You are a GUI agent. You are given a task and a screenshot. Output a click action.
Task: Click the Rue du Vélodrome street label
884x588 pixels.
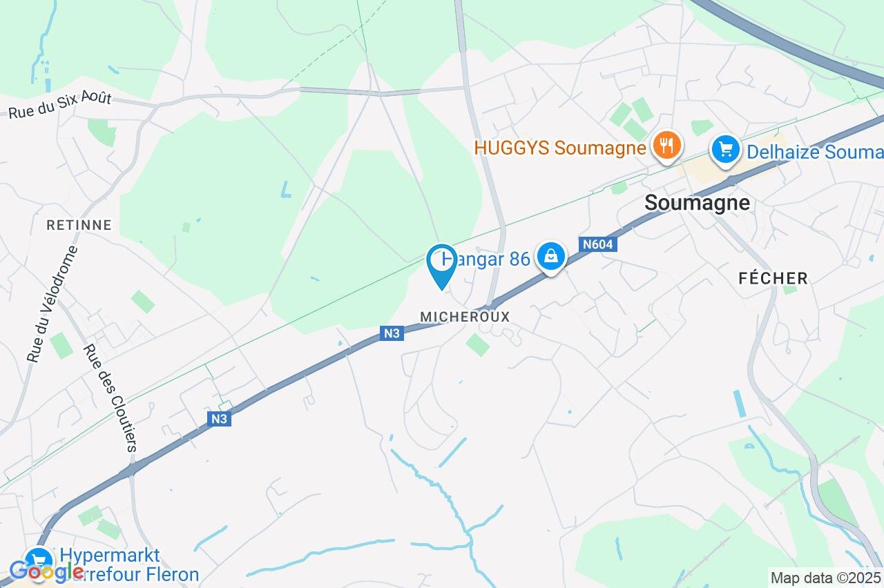point(52,304)
